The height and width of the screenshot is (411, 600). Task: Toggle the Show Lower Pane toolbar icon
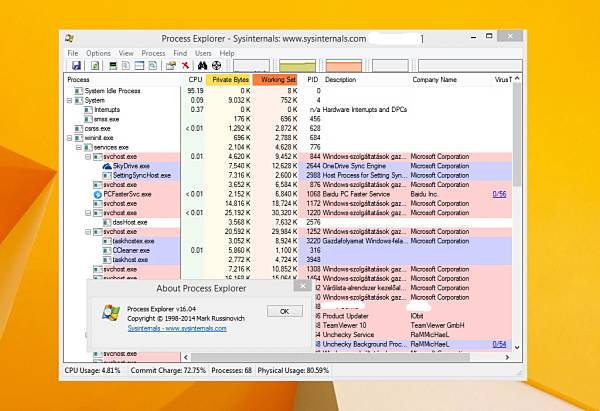tap(139, 65)
